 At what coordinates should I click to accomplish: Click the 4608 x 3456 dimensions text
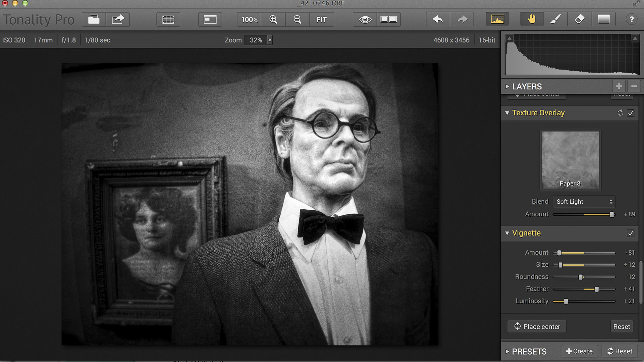pos(451,40)
